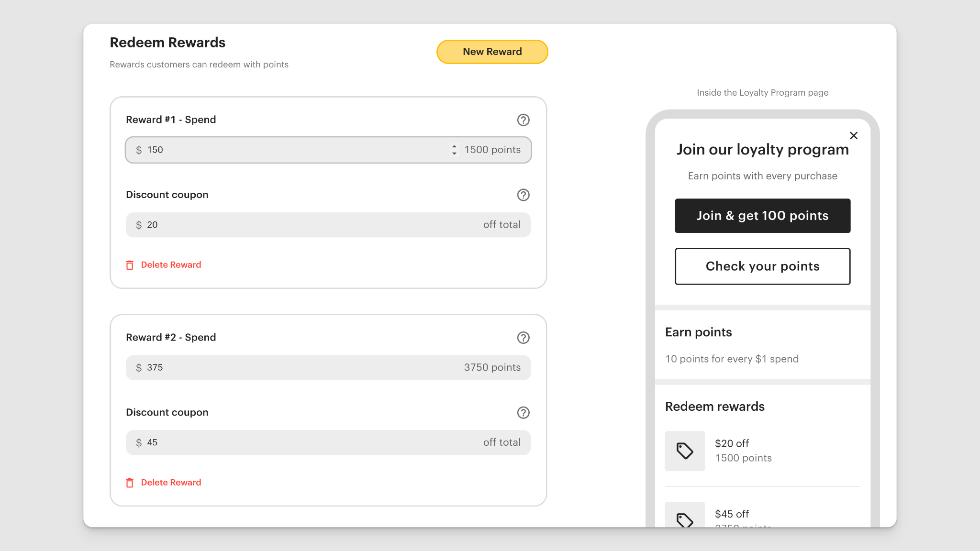Image resolution: width=980 pixels, height=551 pixels.
Task: Increase the Reward #1 spend amount with the up arrow
Action: click(454, 146)
